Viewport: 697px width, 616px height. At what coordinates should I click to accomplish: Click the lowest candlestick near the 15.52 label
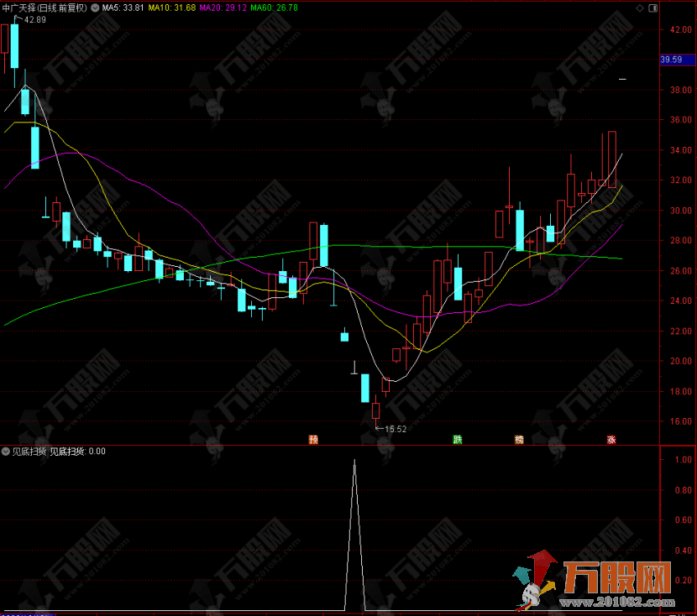[375, 411]
